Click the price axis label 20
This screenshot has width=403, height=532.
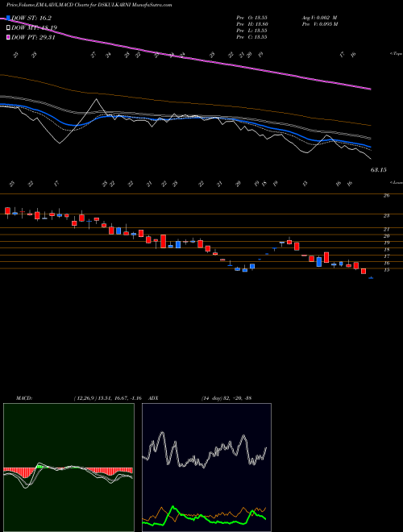tap(386, 236)
